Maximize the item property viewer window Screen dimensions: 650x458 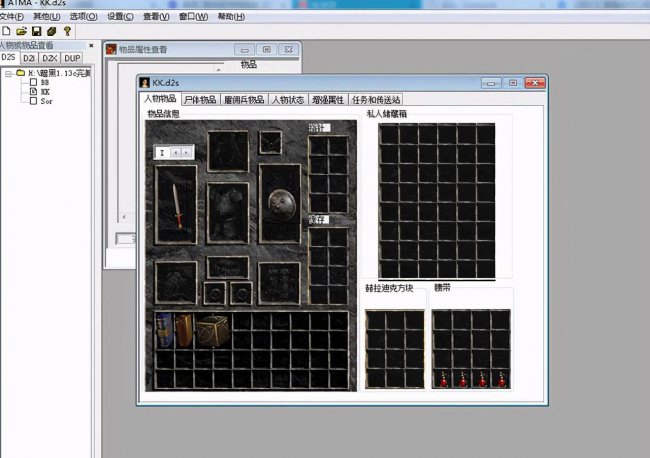point(267,50)
